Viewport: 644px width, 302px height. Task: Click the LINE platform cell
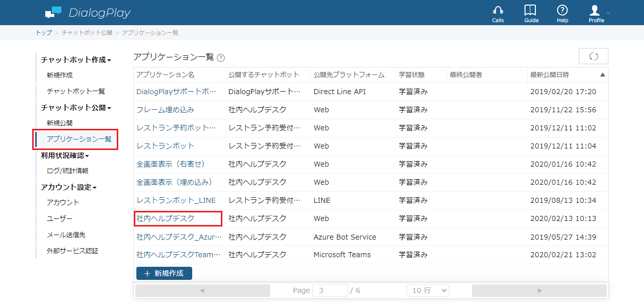pyautogui.click(x=322, y=200)
